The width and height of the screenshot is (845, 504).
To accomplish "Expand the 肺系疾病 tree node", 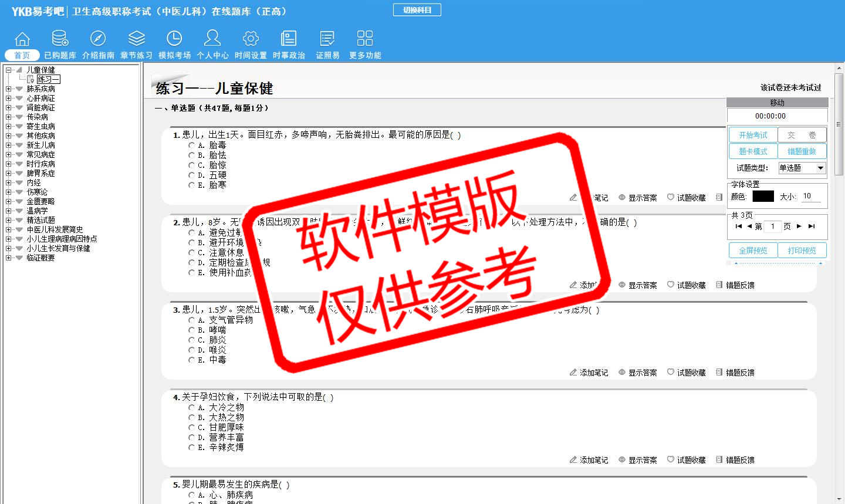I will (x=9, y=89).
